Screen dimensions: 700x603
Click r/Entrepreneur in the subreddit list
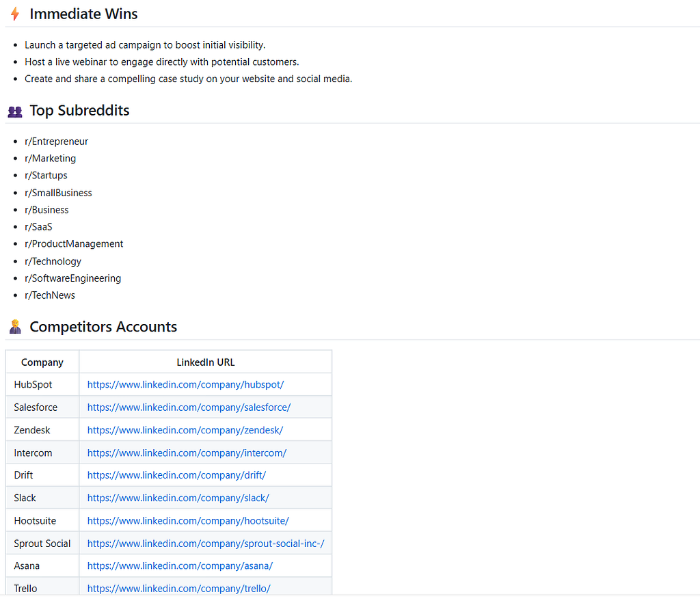point(56,142)
